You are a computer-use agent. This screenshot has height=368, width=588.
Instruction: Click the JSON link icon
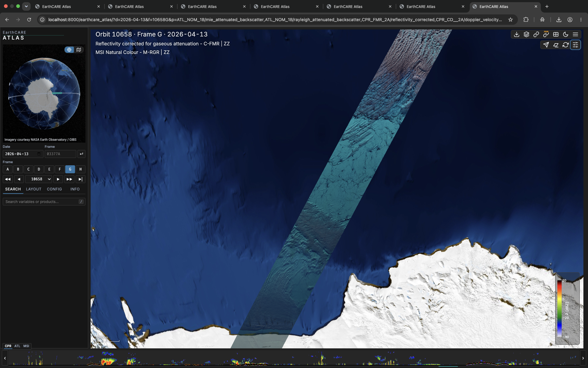tap(546, 34)
